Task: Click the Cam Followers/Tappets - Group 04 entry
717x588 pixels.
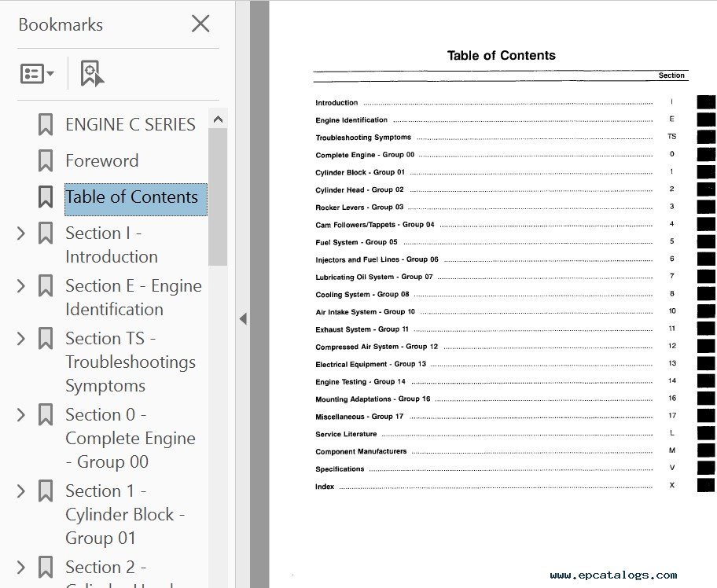Action: pyautogui.click(x=375, y=225)
